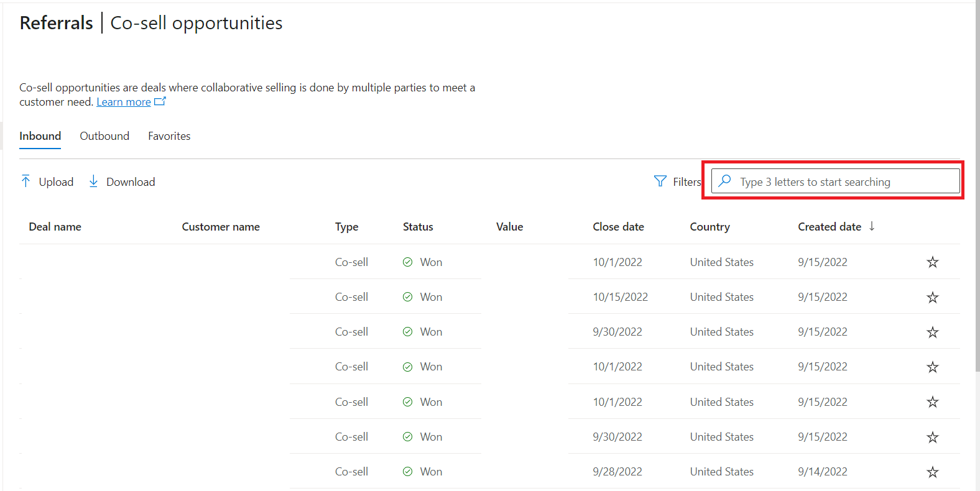Click the Upload arrow icon

(x=25, y=181)
